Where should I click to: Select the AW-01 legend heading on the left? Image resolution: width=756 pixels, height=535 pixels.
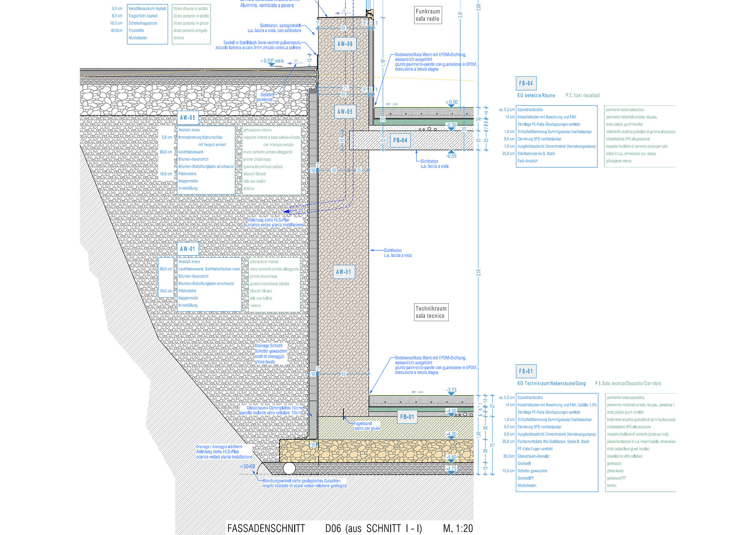[x=187, y=249]
